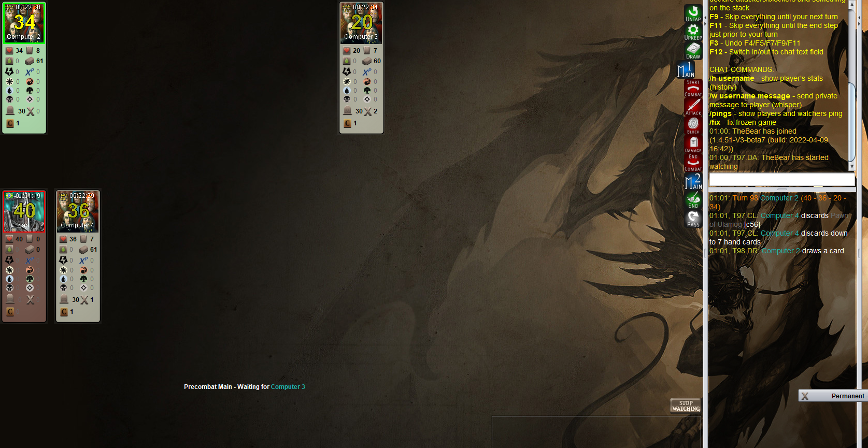Click the End turn phase icon
868x448 pixels.
point(693,200)
